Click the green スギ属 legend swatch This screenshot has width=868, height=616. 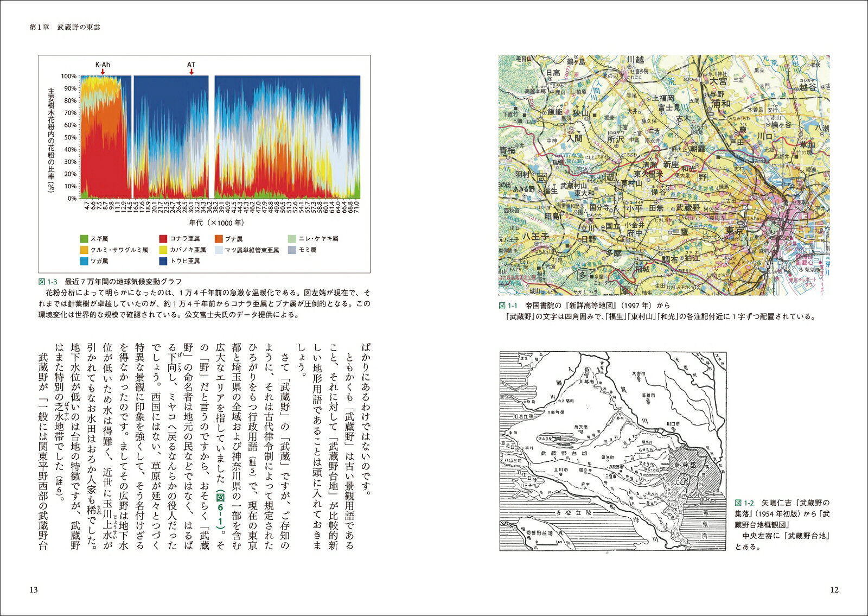click(84, 238)
